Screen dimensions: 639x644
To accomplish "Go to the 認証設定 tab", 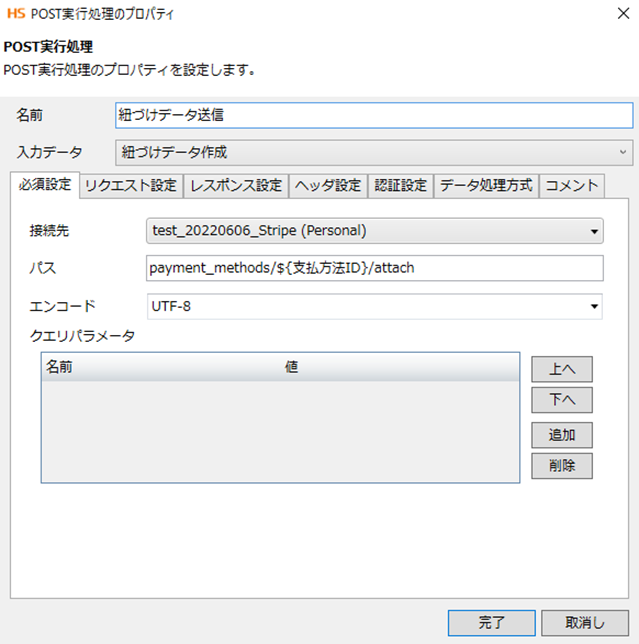I will tap(400, 185).
